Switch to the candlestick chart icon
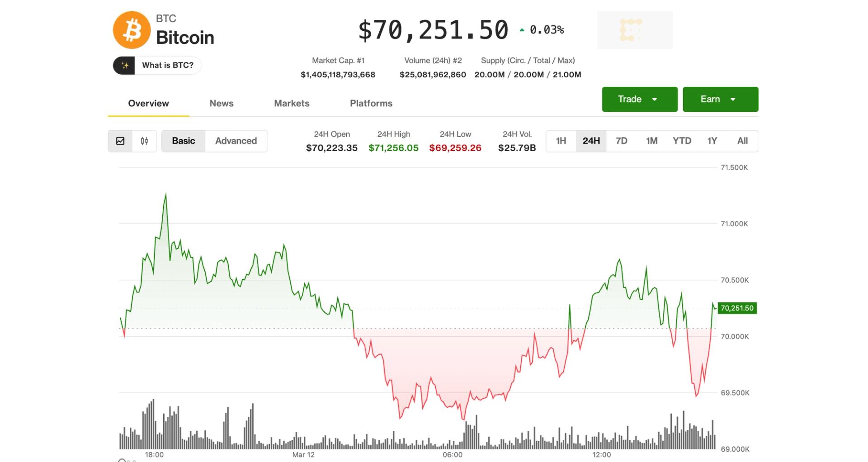The height and width of the screenshot is (462, 868). pos(144,141)
